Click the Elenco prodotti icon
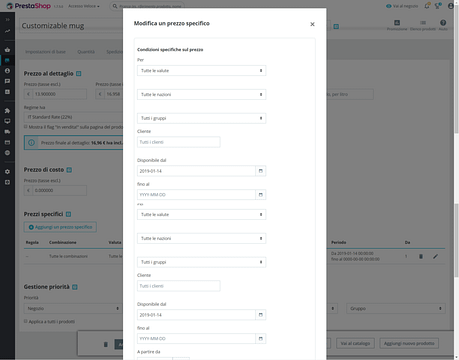The image size is (459, 360). [x=423, y=23]
